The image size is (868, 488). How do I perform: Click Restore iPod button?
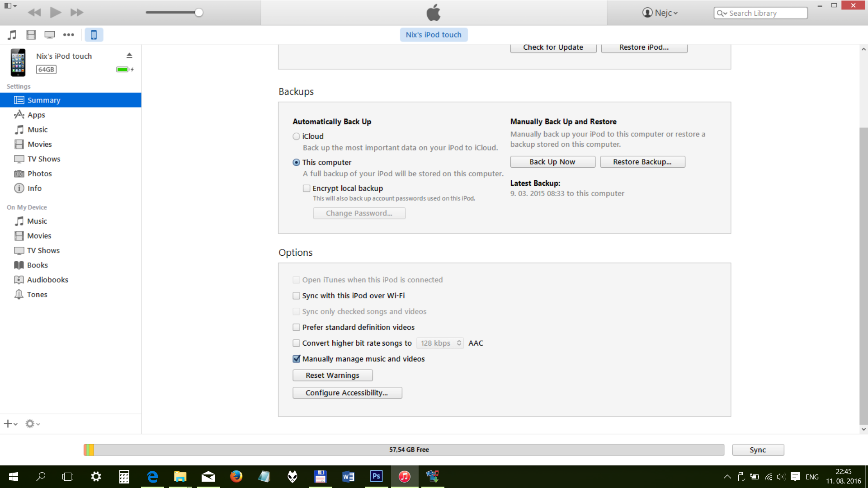click(644, 48)
